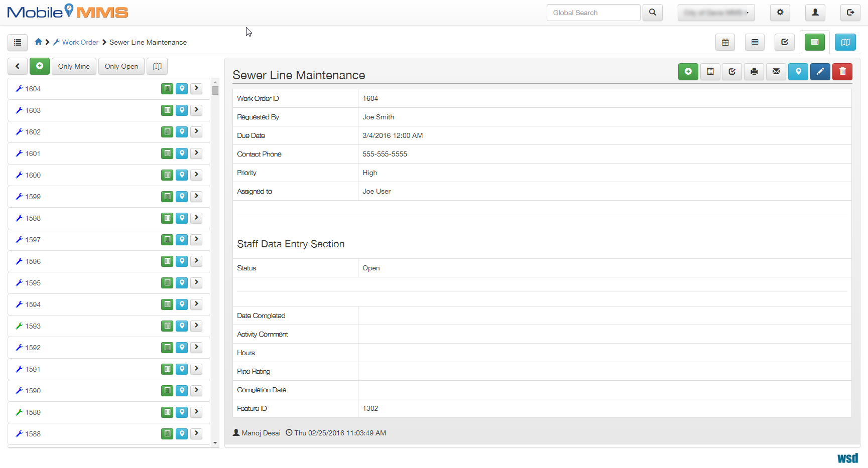Open calendar view in top toolbar
The image size is (868, 468).
[725, 42]
